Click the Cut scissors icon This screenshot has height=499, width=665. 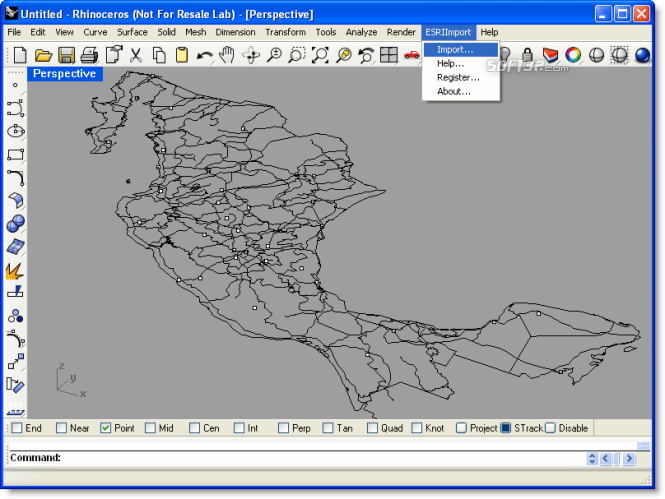tap(136, 55)
